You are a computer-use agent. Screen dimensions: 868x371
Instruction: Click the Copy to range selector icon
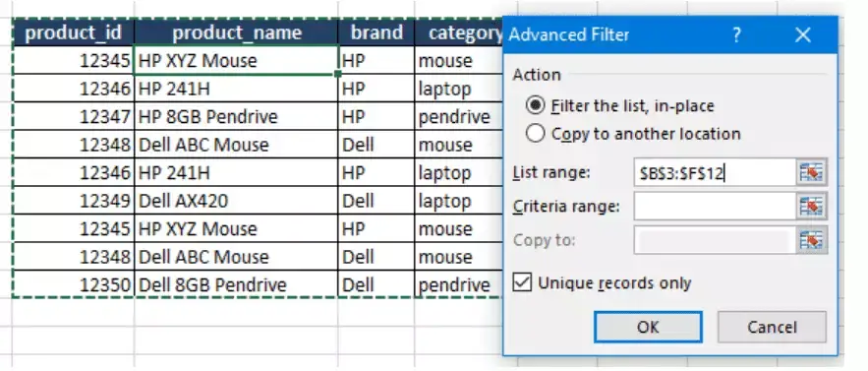812,240
